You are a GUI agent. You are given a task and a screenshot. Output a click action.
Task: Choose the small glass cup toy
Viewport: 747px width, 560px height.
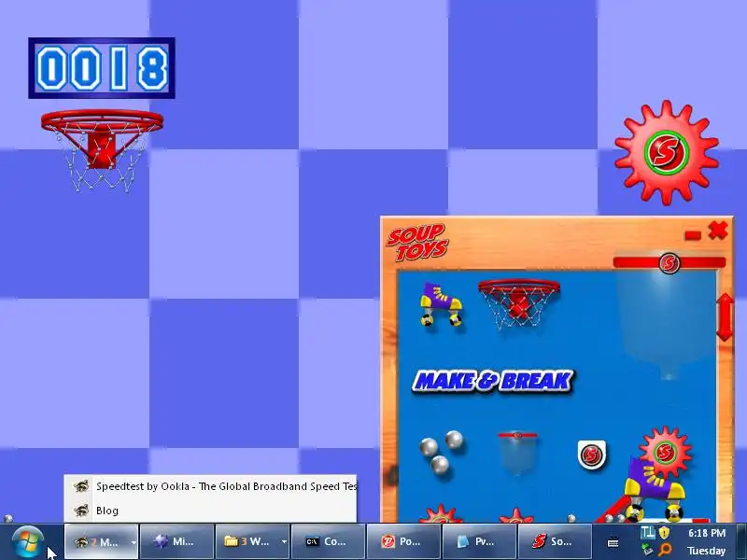pos(517,453)
